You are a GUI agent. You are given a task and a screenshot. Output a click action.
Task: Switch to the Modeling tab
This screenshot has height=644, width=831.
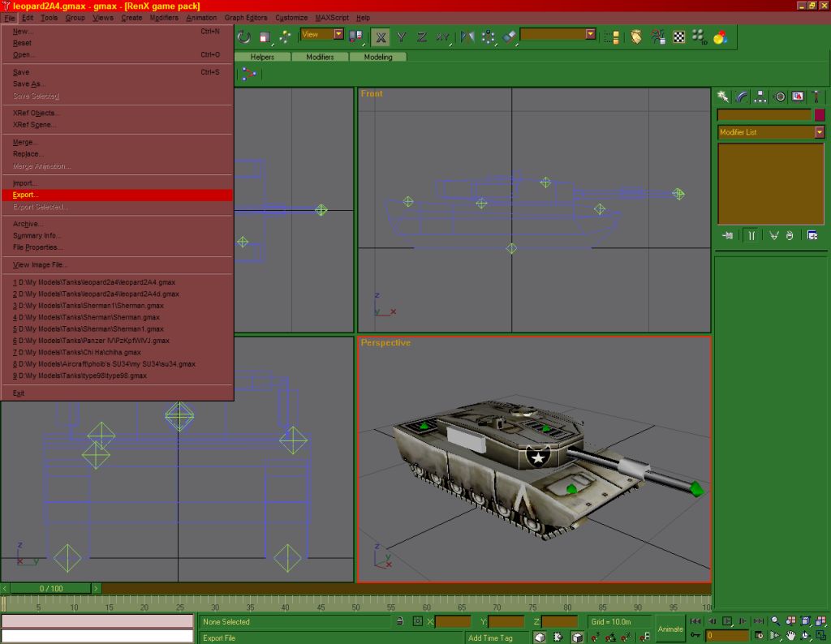click(x=378, y=58)
